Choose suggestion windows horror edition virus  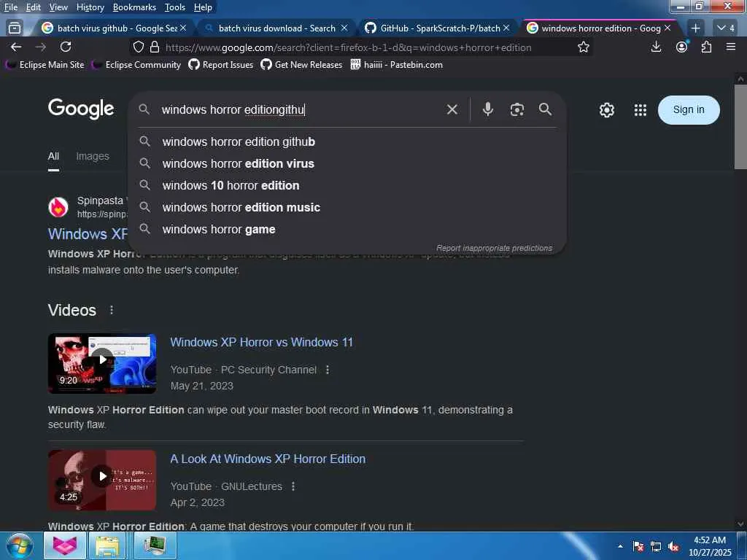click(x=347, y=164)
